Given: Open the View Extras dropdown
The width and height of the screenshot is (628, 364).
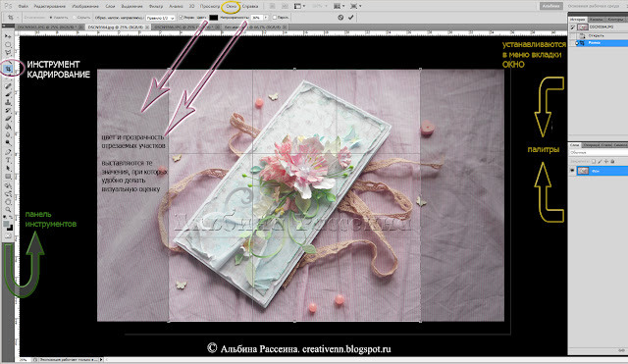Looking at the screenshot, I should (x=299, y=6).
